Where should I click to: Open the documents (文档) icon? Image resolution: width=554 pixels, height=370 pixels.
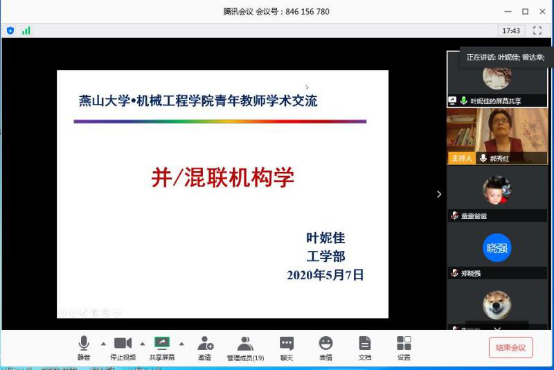click(365, 347)
